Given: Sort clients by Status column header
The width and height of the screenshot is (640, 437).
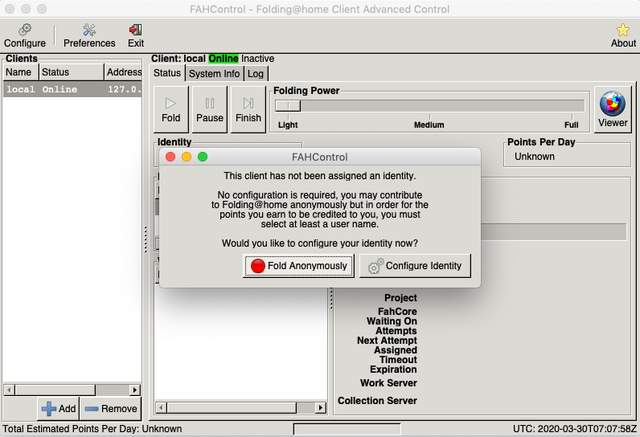Looking at the screenshot, I should pyautogui.click(x=68, y=72).
